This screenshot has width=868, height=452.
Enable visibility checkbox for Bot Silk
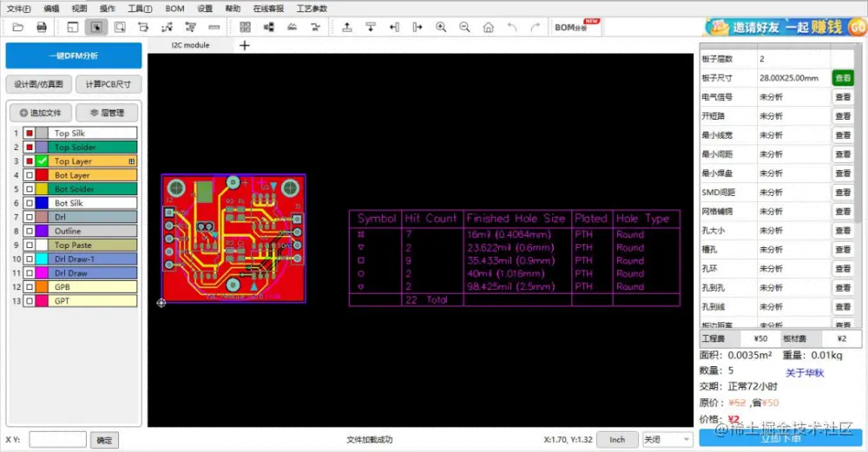point(30,203)
